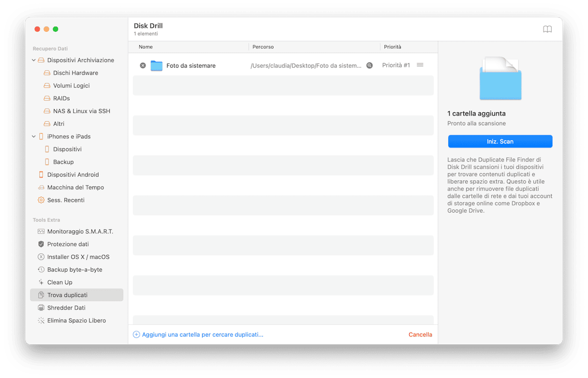Click the plus icon to add folder

point(136,334)
